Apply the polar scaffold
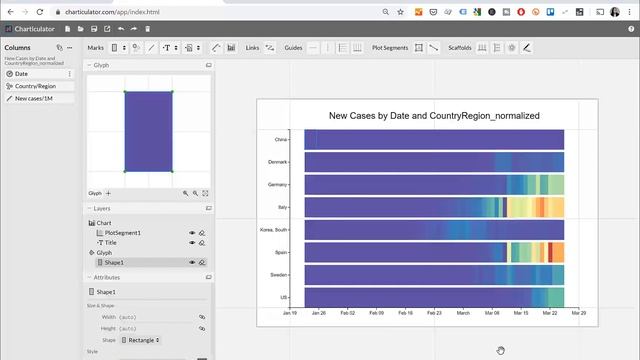 [x=512, y=48]
